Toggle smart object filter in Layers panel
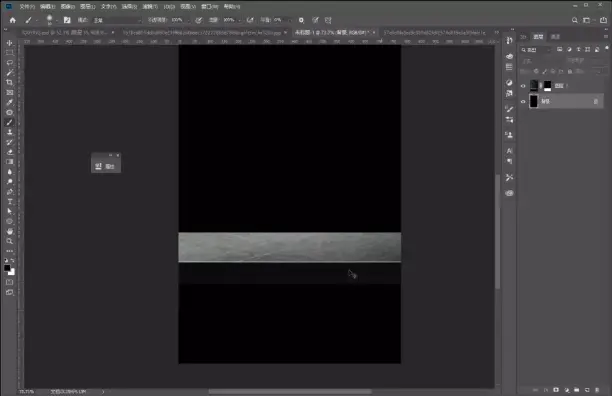The height and width of the screenshot is (396, 612). 597,50
